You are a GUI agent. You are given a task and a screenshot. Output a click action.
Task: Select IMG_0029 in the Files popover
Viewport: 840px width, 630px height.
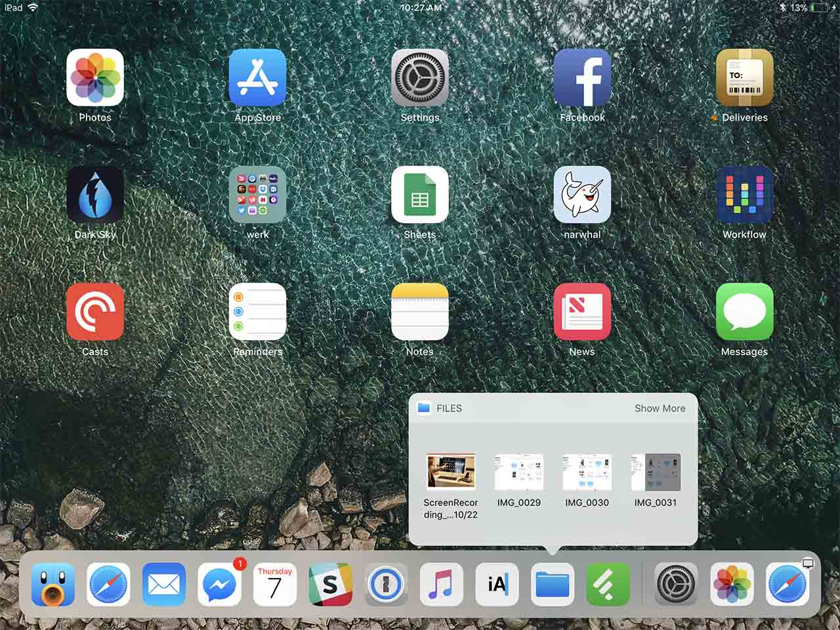[x=518, y=471]
